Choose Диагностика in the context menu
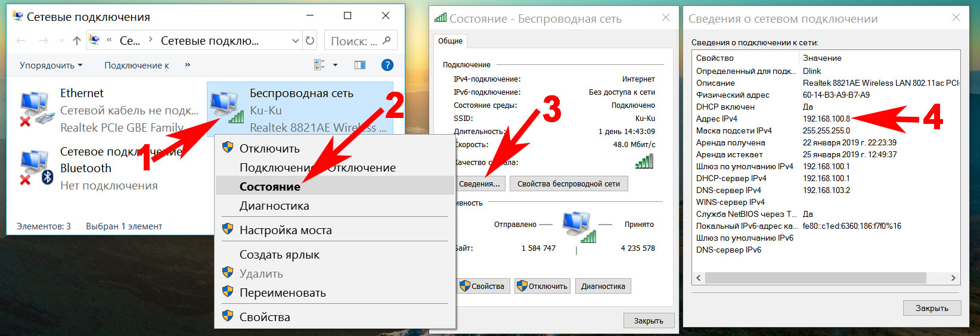 point(335,206)
